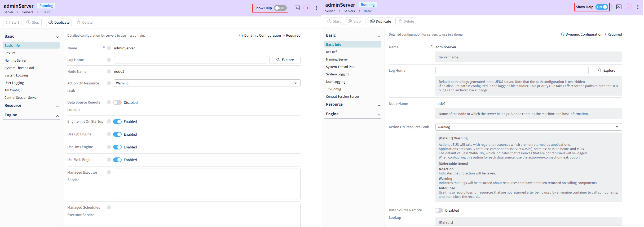This screenshot has width=644, height=227.
Task: Open Central Session Server in the help-on sidebar
Action: 342,96
